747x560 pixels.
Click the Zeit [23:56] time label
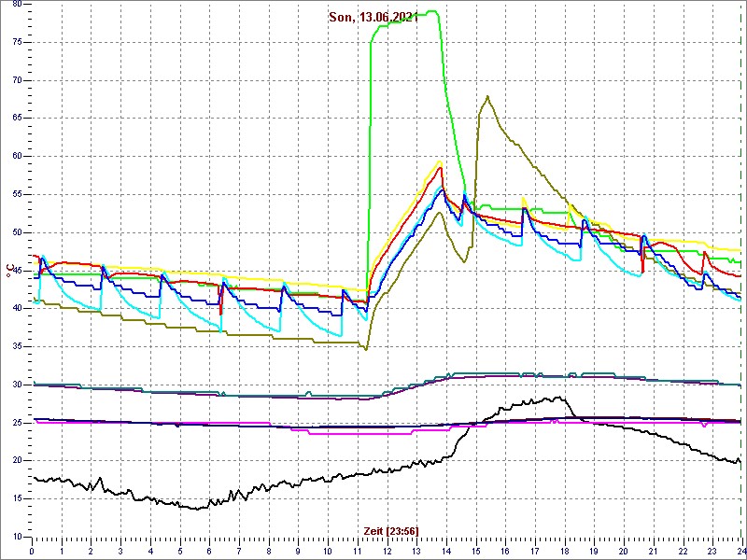tap(390, 530)
